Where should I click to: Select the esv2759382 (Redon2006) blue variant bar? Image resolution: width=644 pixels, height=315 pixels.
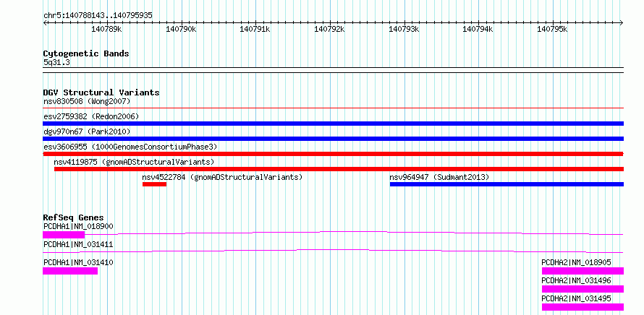[x=333, y=124]
